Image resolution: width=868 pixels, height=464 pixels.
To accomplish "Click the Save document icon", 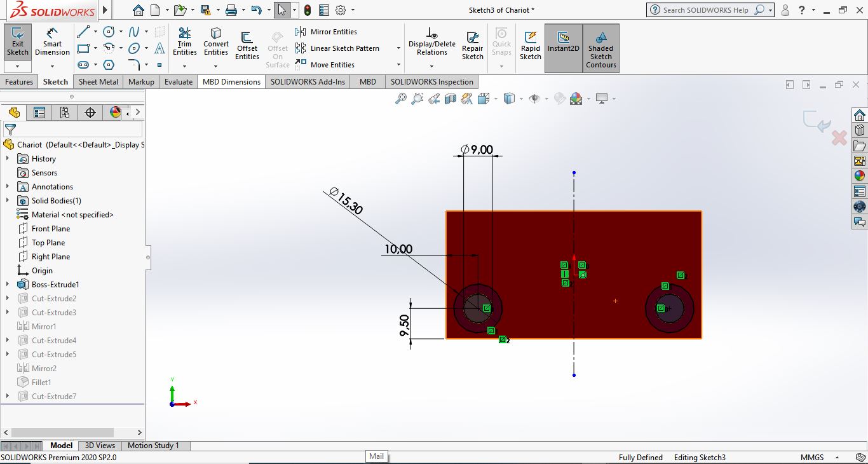I will (x=205, y=10).
